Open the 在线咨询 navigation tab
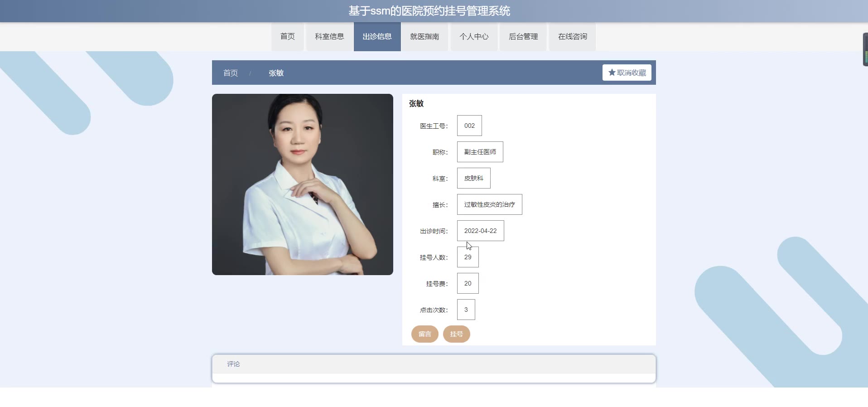 573,37
